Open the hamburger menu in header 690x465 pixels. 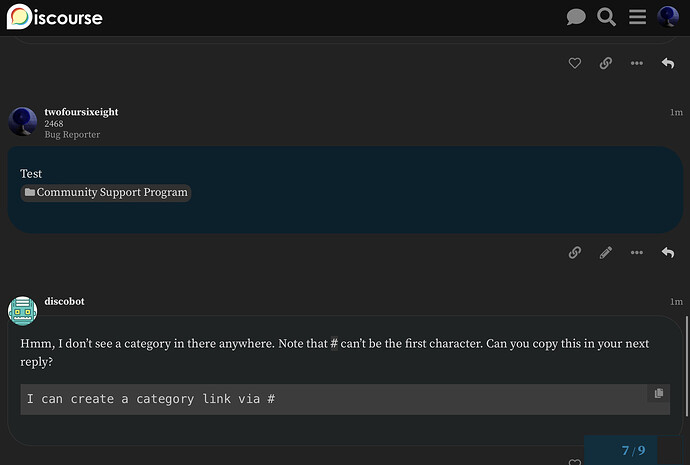(x=637, y=17)
